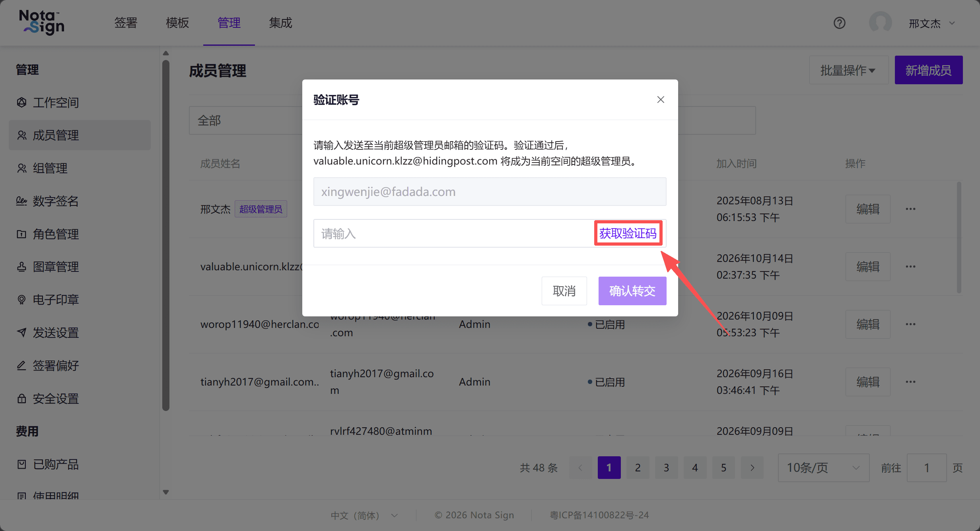This screenshot has height=531, width=980.
Task: Click the 新增成员 button
Action: click(x=929, y=70)
